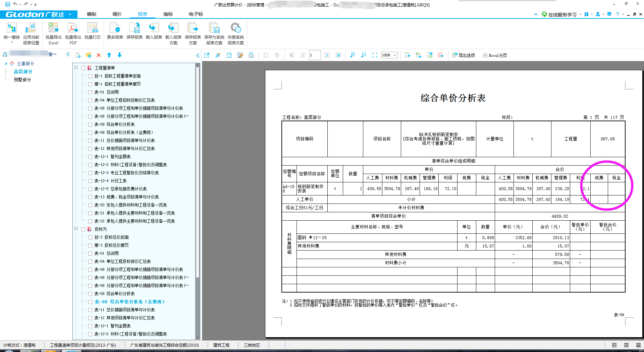Check the 投标方 group checkbox
644x352 pixels.
(83, 229)
